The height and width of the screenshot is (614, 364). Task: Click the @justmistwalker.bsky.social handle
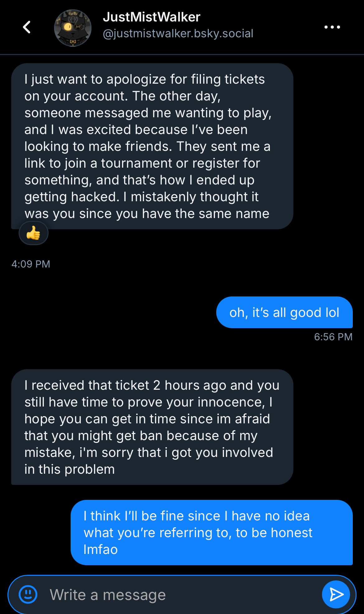pyautogui.click(x=178, y=34)
